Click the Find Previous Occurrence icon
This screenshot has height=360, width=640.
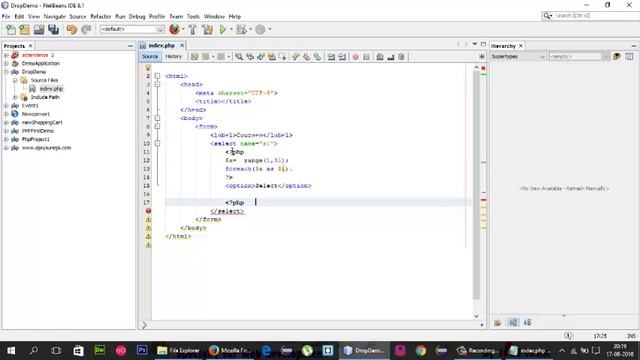tap(250, 57)
